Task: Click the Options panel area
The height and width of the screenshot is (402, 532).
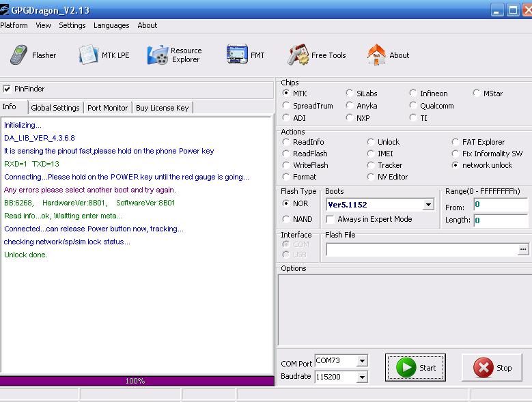Action: [404, 310]
